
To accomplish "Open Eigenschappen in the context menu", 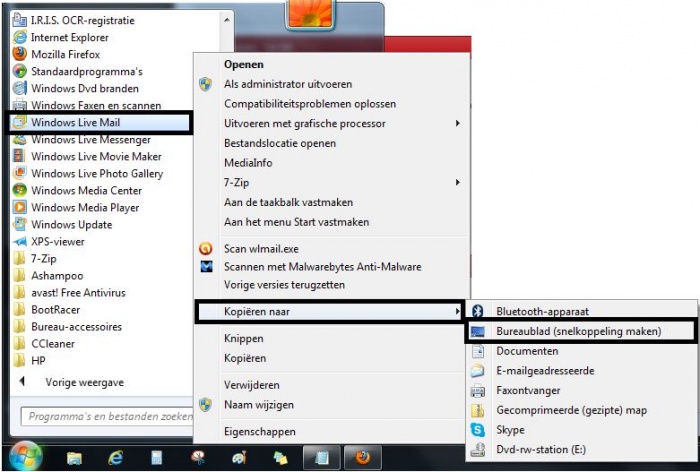I will (x=260, y=431).
